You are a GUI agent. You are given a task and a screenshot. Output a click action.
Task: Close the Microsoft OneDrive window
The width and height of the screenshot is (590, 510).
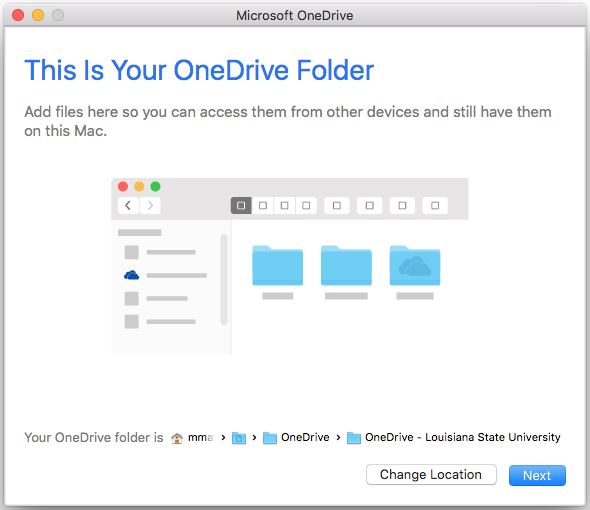point(18,15)
